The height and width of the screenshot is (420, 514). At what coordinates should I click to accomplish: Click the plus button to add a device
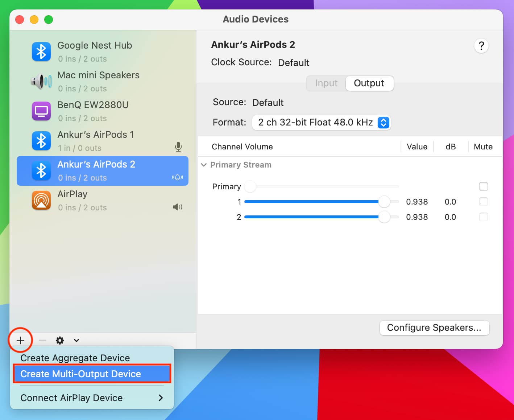(21, 340)
